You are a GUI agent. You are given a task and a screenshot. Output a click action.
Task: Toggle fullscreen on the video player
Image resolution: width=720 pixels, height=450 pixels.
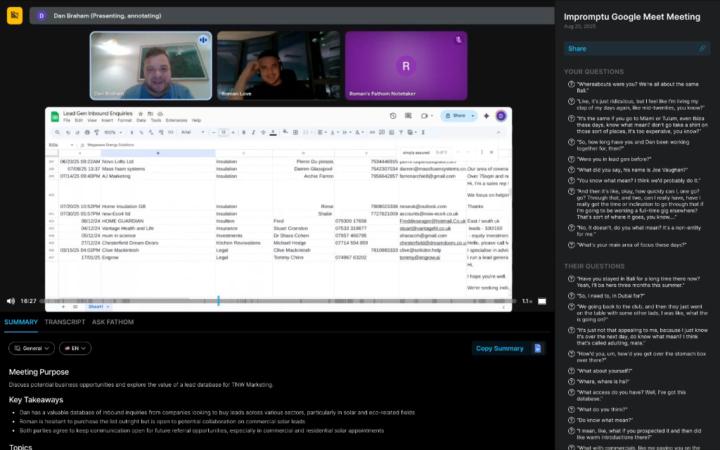[x=543, y=300]
